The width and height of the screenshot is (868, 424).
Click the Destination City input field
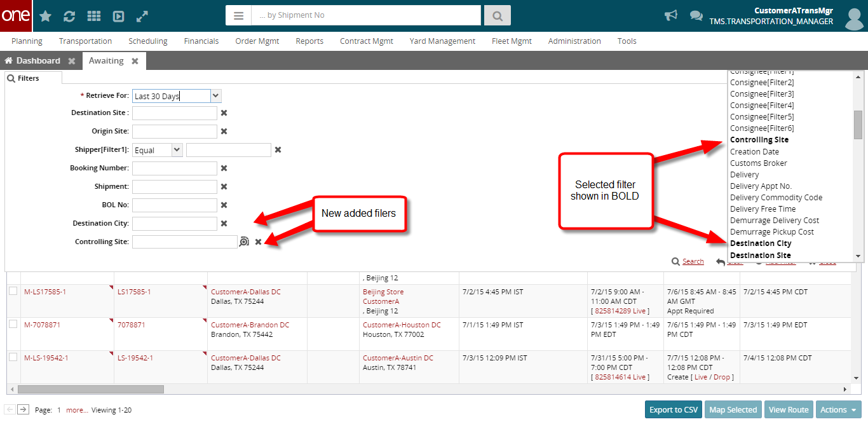click(x=175, y=224)
